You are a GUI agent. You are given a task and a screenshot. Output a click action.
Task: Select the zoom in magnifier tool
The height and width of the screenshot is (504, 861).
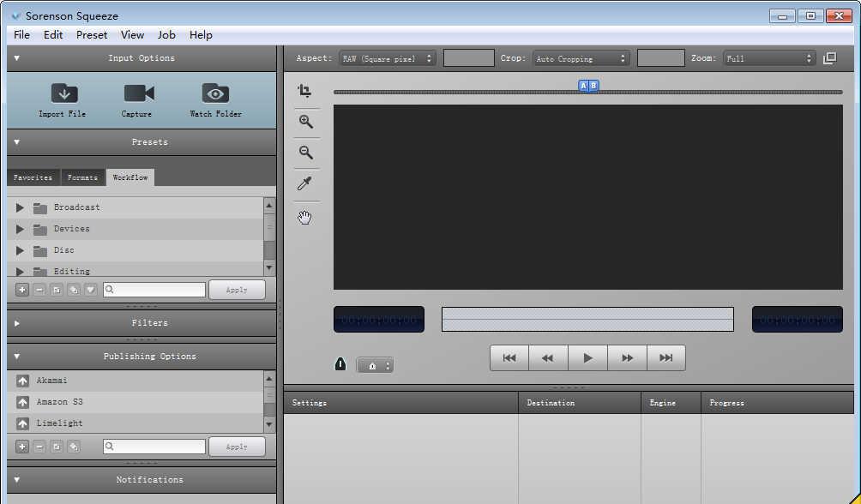pyautogui.click(x=306, y=122)
